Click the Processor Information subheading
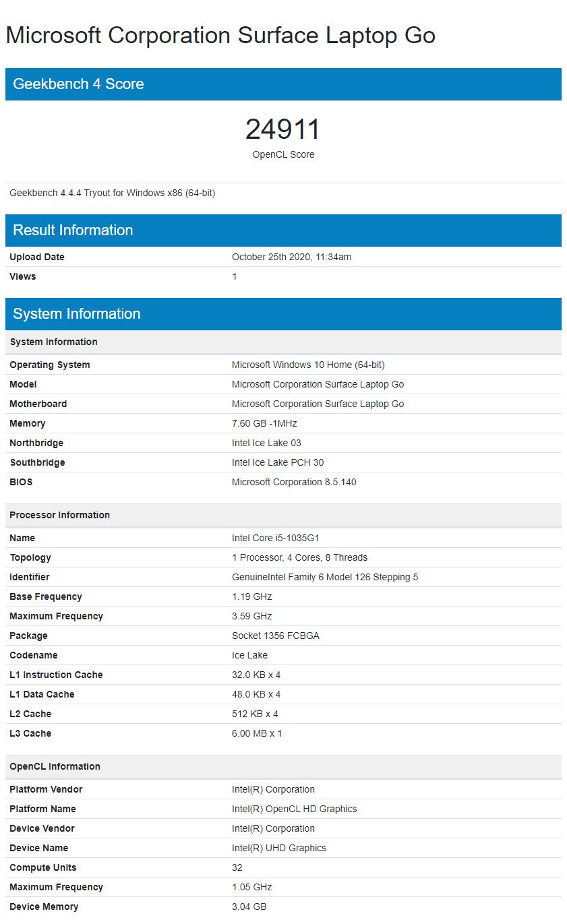567x924 pixels. click(283, 515)
